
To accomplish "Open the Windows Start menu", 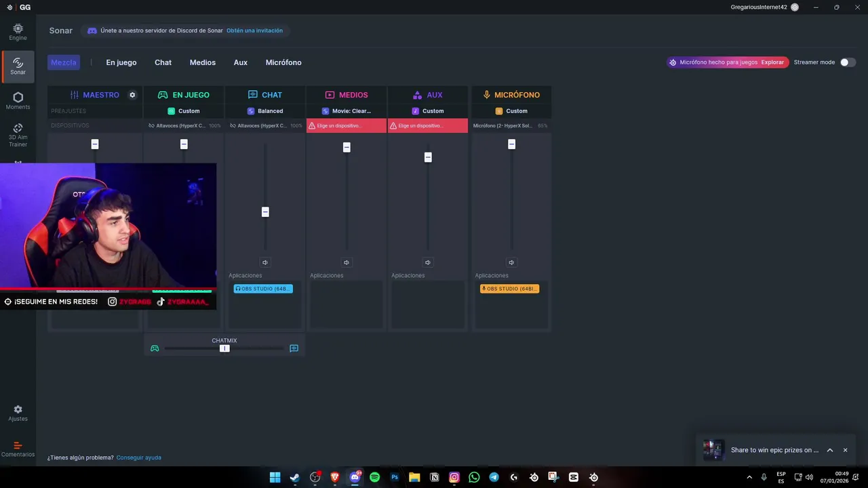I will coord(275,477).
